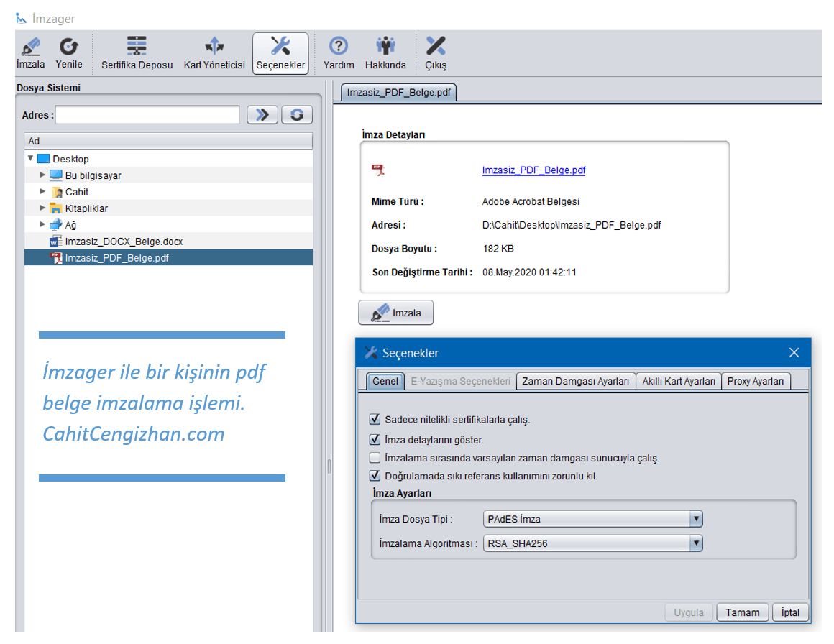Open the Imzasiz_PDF_Belge.pdf hyperlink
The width and height of the screenshot is (834, 644).
tap(533, 170)
